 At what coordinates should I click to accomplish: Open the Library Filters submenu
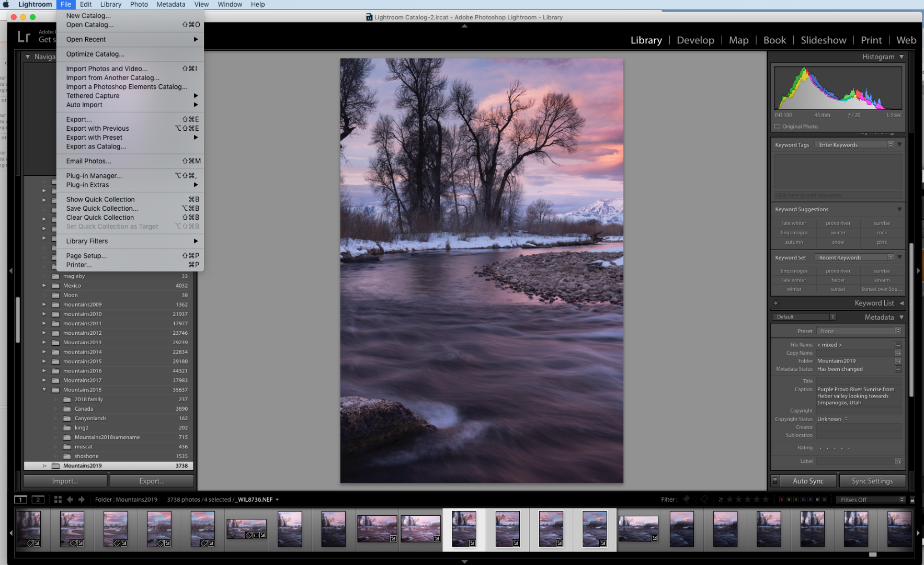(x=130, y=241)
